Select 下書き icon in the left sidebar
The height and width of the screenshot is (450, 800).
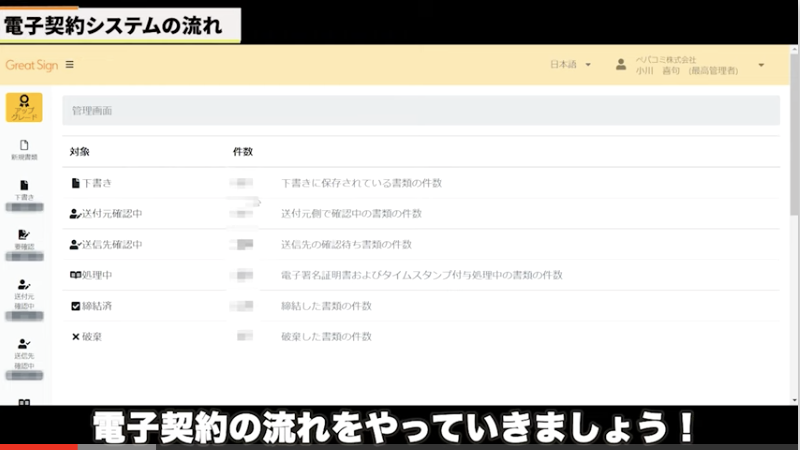(24, 188)
